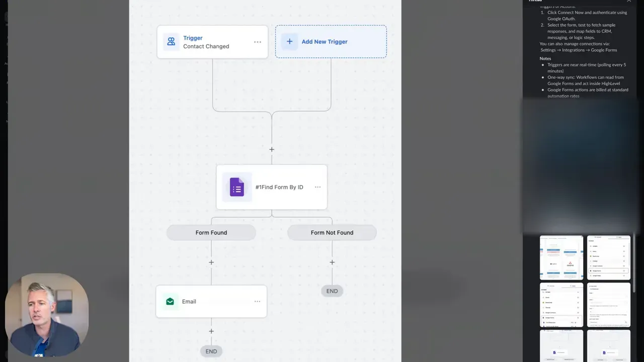Open the #1Find Form By ID action
The image size is (644, 362).
[x=272, y=187]
